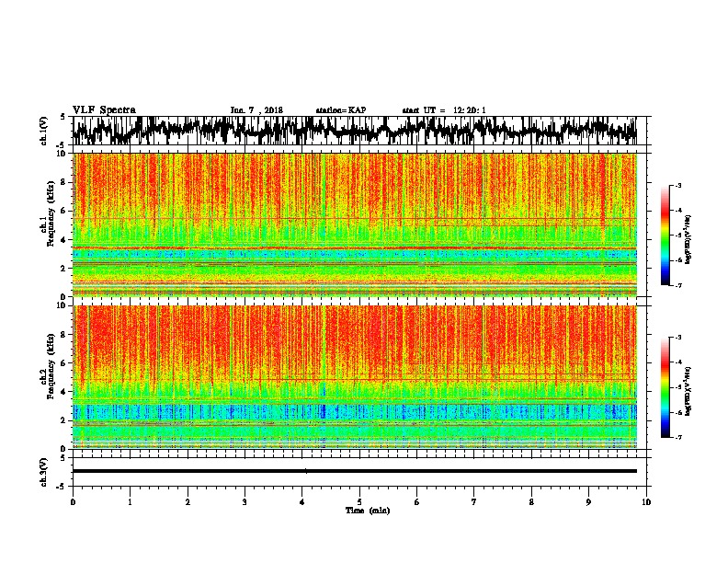Click the ch.1 frequency axis "6" tick label
728x563 pixels.
click(x=64, y=211)
